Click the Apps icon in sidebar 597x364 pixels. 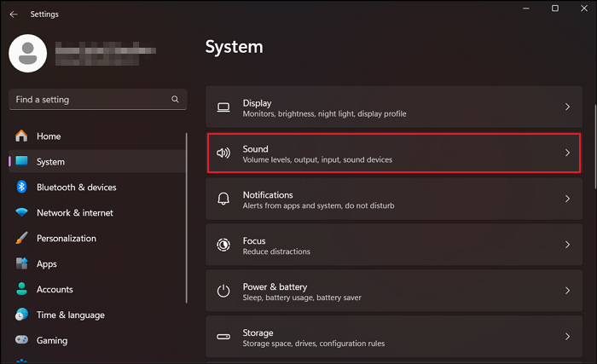tap(21, 263)
